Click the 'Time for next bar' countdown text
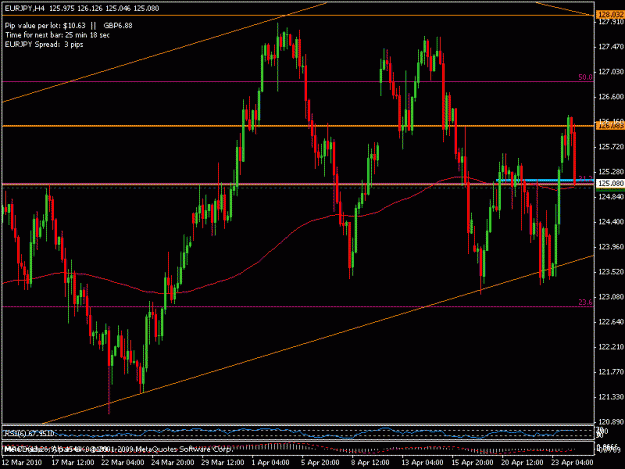 [x=57, y=35]
